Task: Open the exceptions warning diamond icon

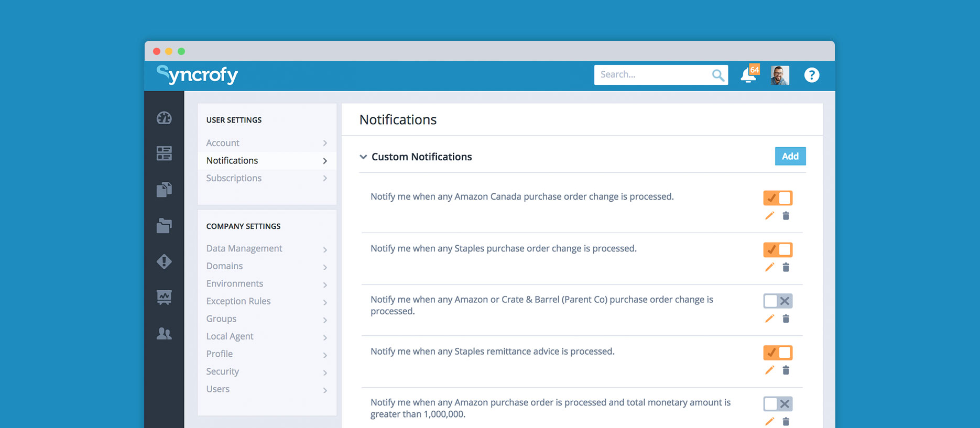Action: [x=164, y=261]
